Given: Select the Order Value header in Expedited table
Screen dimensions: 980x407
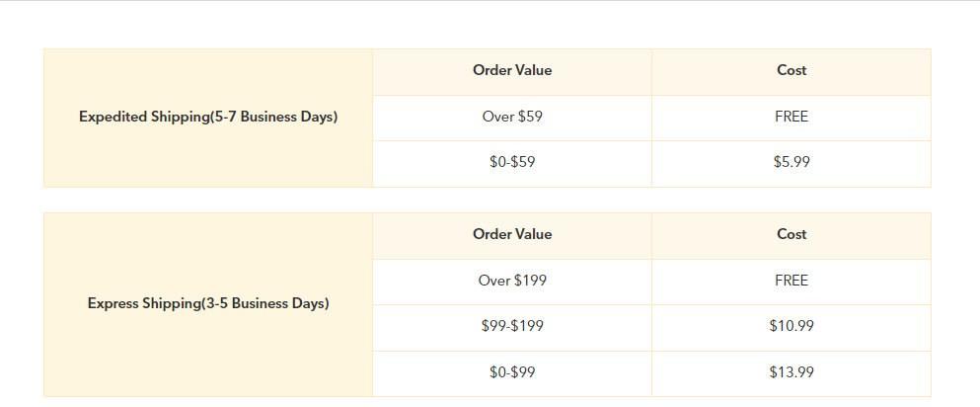Looking at the screenshot, I should pyautogui.click(x=512, y=72).
